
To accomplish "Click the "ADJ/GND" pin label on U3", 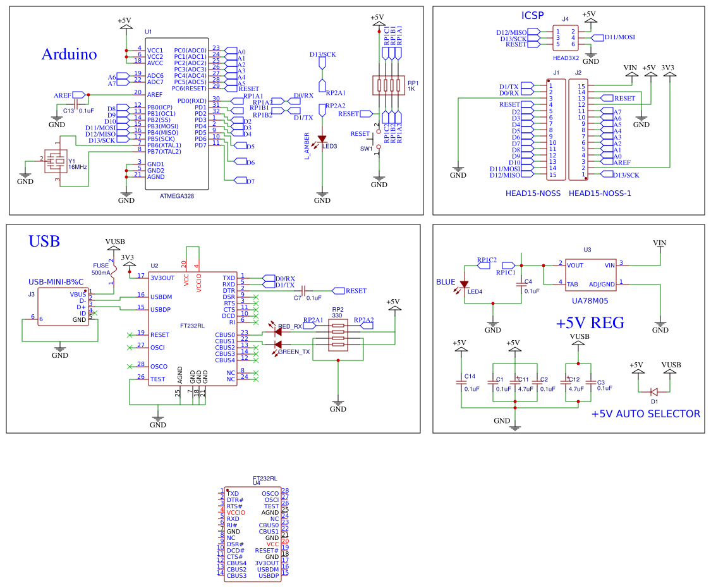I will click(x=602, y=285).
